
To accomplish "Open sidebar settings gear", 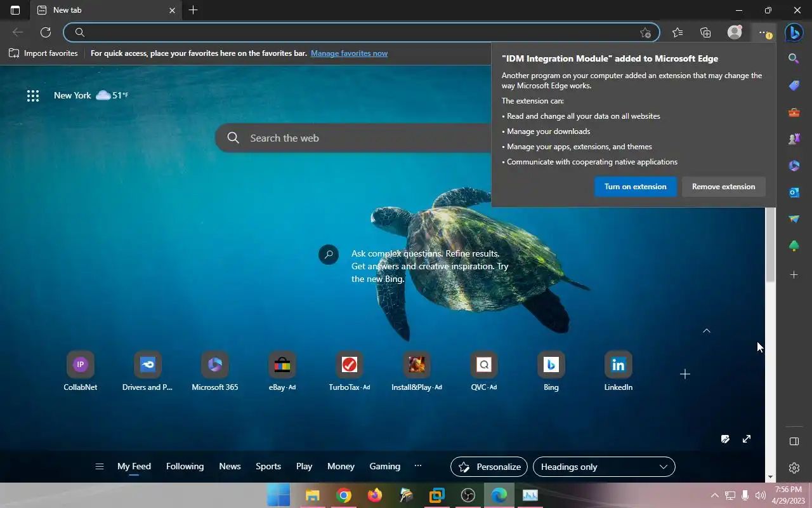I will [794, 468].
